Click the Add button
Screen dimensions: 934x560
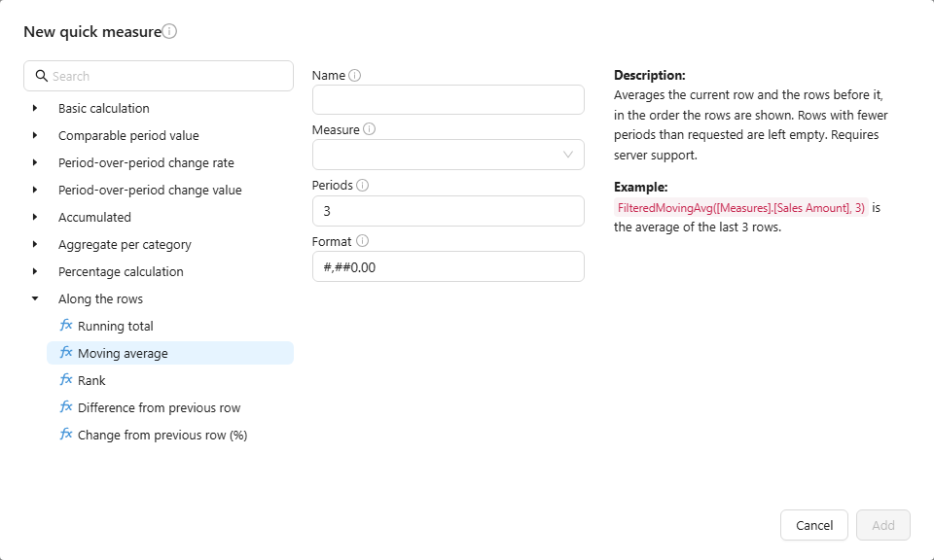click(x=883, y=525)
